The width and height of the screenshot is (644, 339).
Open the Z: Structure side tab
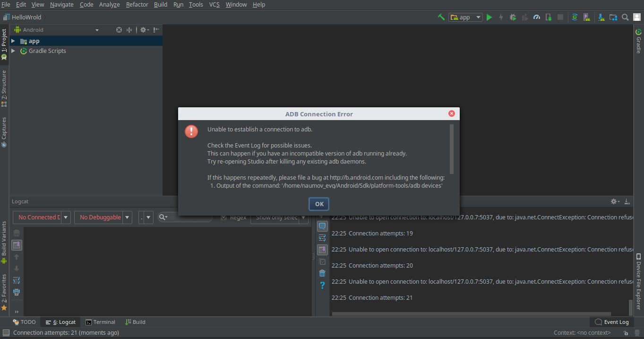[4, 88]
